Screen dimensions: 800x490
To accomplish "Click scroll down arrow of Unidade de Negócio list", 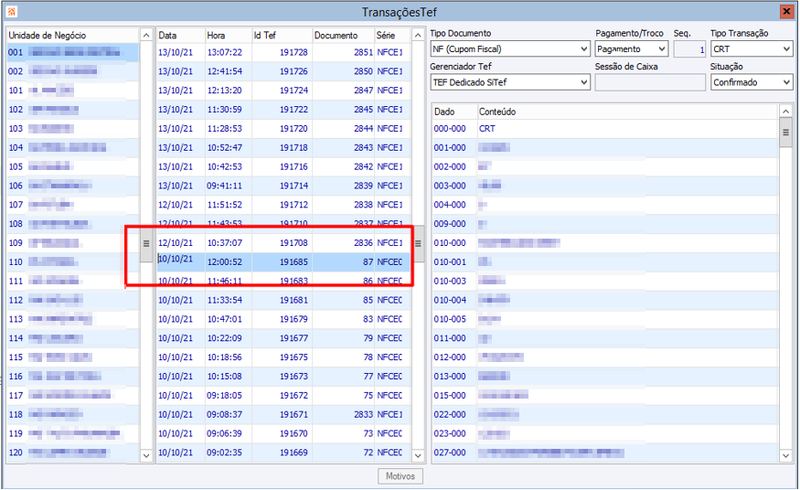I will [146, 455].
